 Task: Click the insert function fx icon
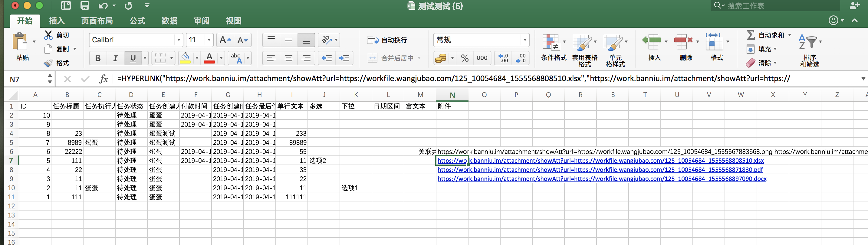click(x=104, y=79)
